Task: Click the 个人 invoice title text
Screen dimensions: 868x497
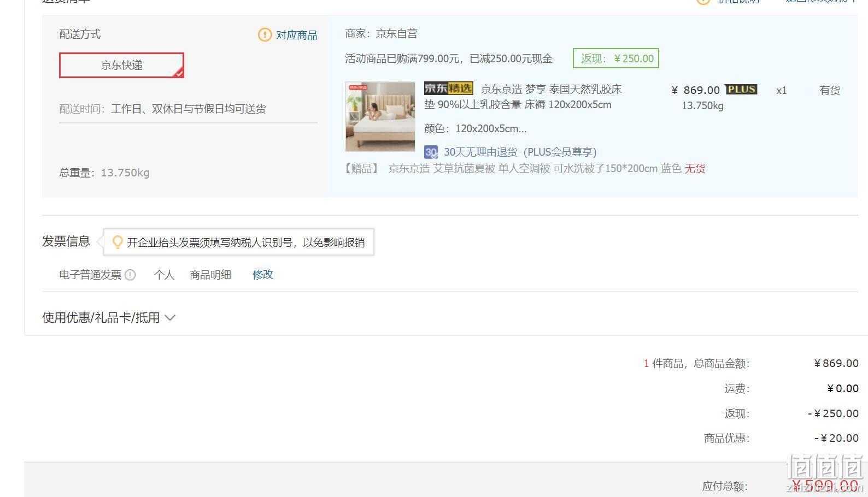Action: pyautogui.click(x=164, y=275)
